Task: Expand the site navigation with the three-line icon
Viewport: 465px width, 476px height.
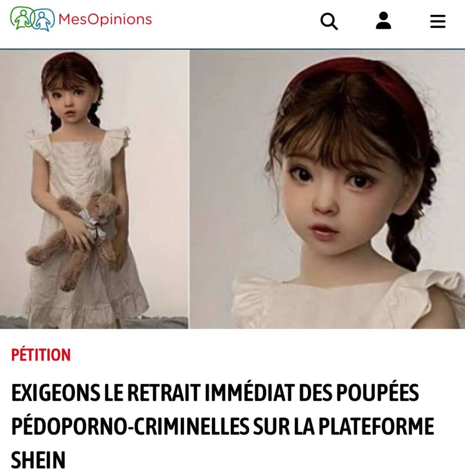Action: [x=438, y=21]
